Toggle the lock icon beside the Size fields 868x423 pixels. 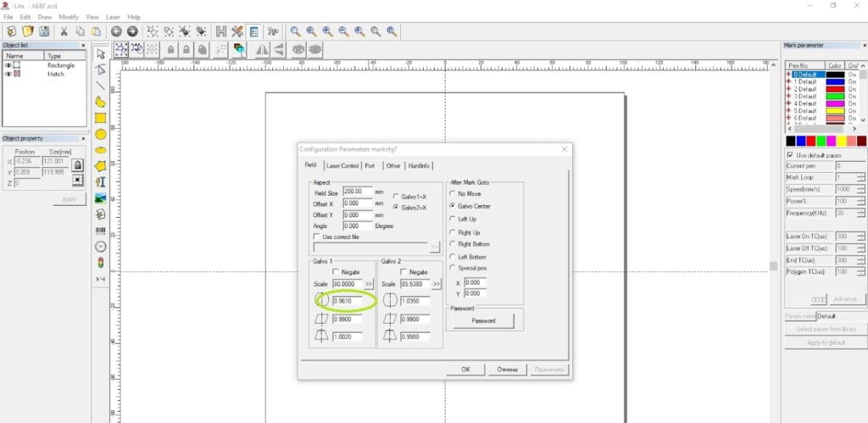(77, 165)
